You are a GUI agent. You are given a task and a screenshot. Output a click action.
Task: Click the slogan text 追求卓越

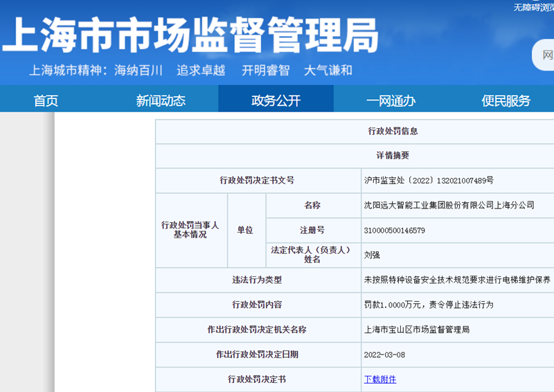[x=201, y=71]
